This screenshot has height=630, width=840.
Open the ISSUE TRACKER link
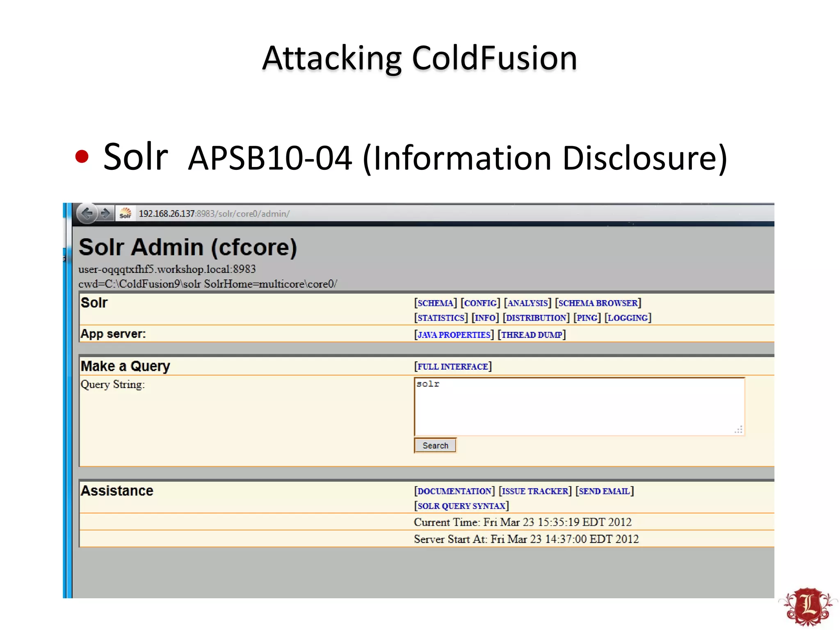(535, 491)
